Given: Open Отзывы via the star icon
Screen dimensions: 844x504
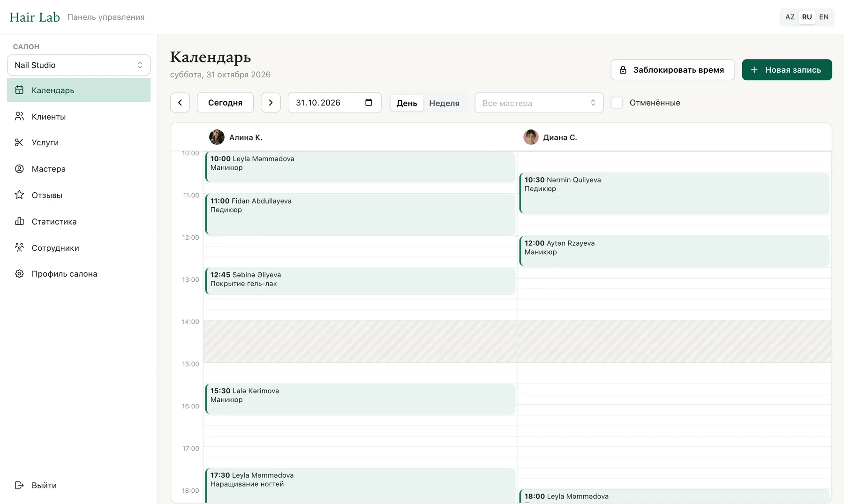Looking at the screenshot, I should tap(19, 195).
